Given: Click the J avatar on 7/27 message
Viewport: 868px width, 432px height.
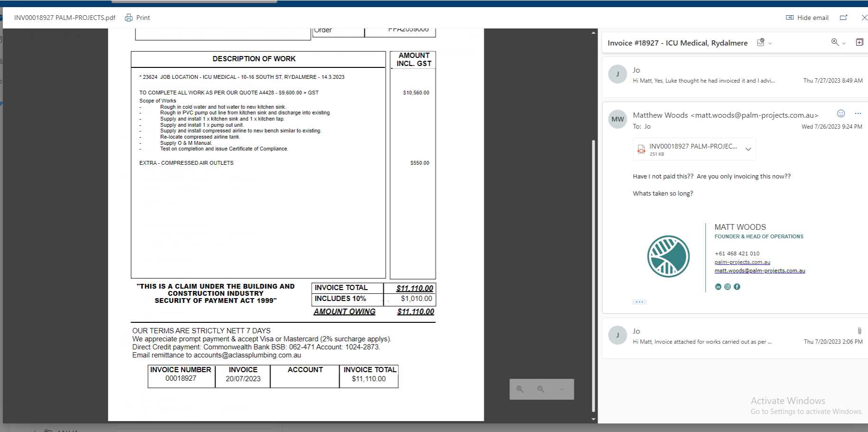Looking at the screenshot, I should (618, 74).
